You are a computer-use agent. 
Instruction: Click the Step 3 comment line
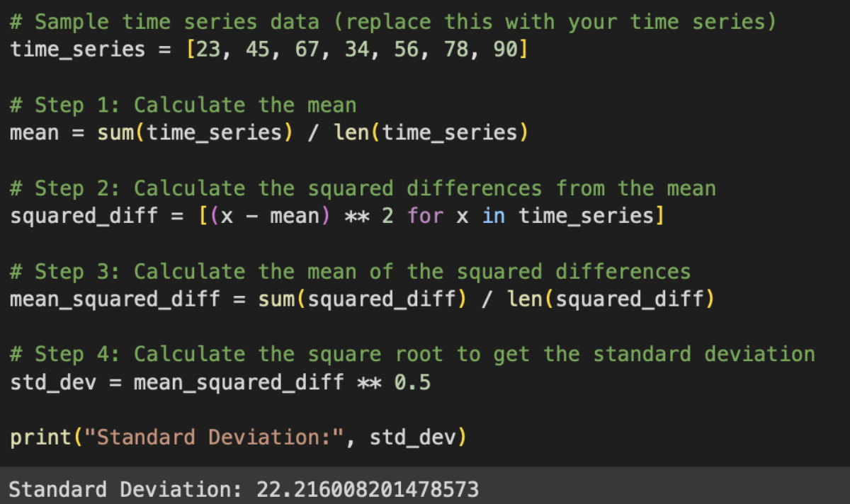[350, 271]
